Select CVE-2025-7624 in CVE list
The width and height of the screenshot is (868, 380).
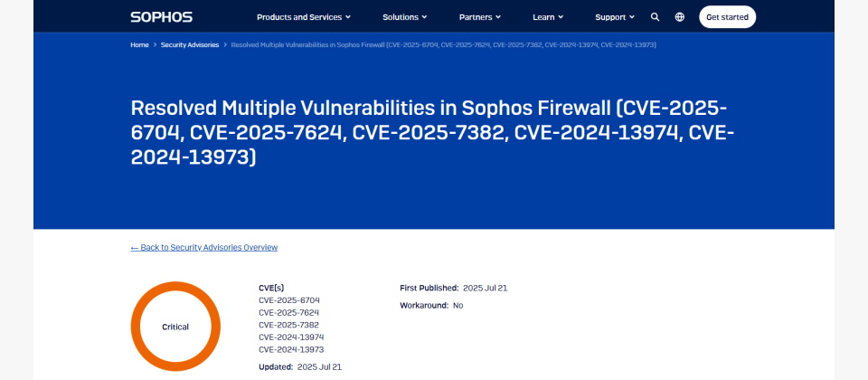[x=289, y=312]
